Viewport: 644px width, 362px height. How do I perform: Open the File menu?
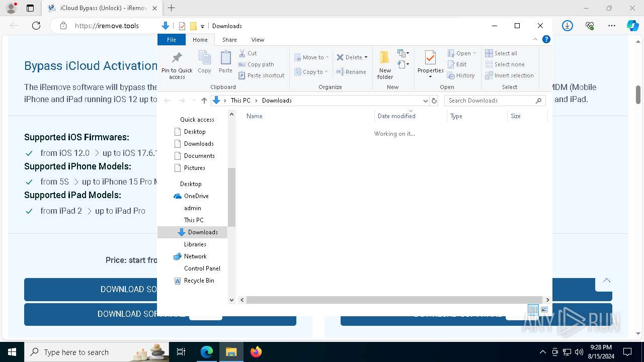click(172, 40)
